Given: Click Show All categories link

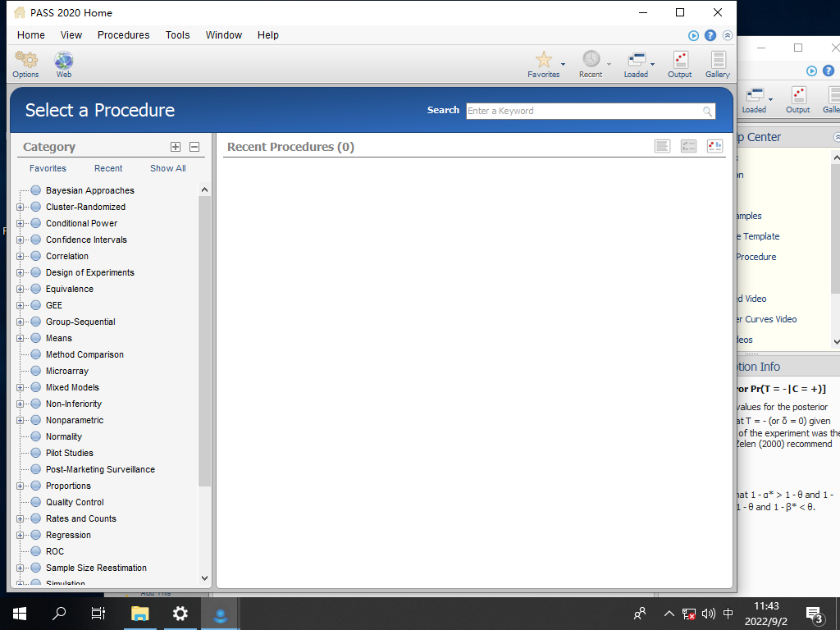Looking at the screenshot, I should pyautogui.click(x=168, y=168).
